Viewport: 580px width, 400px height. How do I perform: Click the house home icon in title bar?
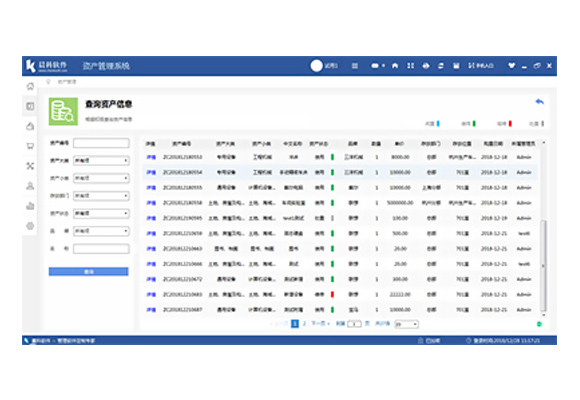(395, 66)
